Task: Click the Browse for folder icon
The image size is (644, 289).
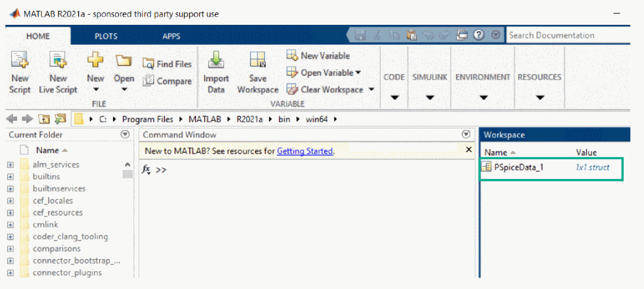Action: (60, 119)
